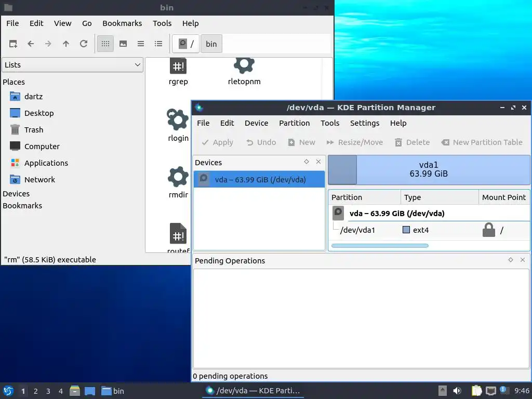Close the Pending Operations panel
Viewport: 532px width, 399px height.
523,260
